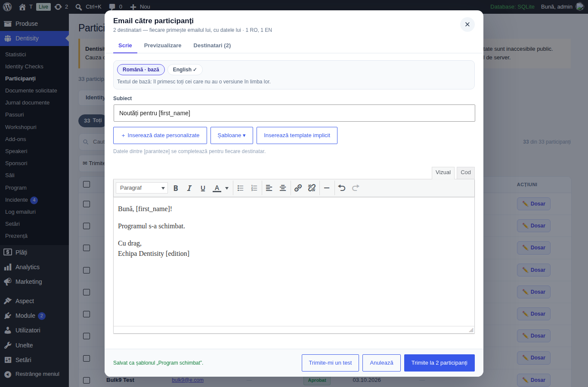
Task: Insert a numbered list
Action: (254, 188)
